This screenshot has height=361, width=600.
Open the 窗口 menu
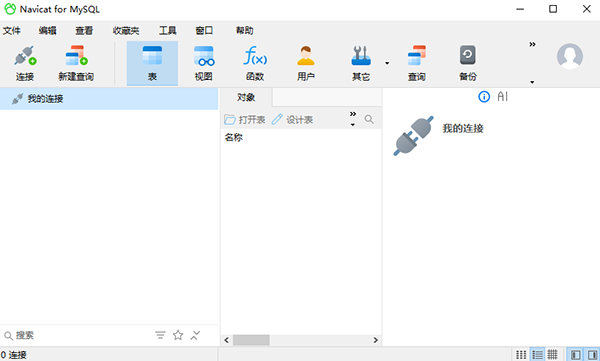coord(204,31)
